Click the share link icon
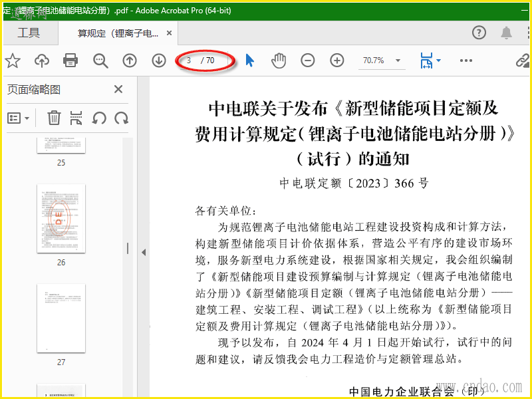The width and height of the screenshot is (532, 399). tap(523, 61)
